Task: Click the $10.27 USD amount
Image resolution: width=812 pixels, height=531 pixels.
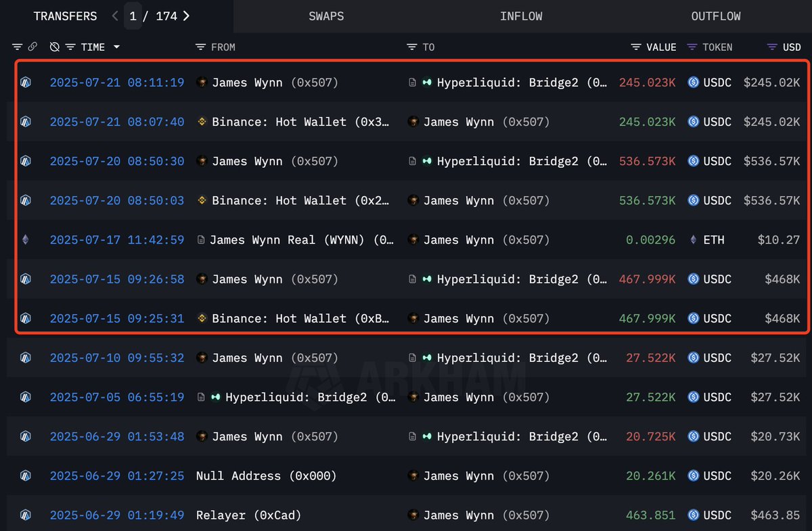Action: pos(778,239)
